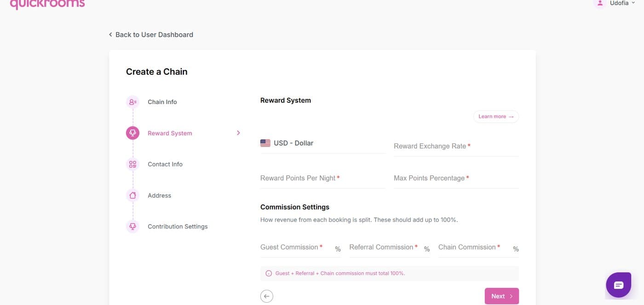Focus the Max Points Percentage field
Screen dimensions: 644x305
click(456, 178)
